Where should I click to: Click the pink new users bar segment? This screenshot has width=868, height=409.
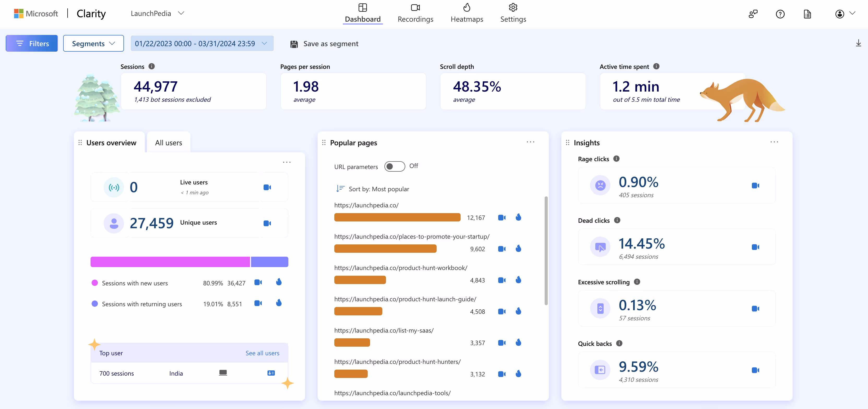click(170, 262)
